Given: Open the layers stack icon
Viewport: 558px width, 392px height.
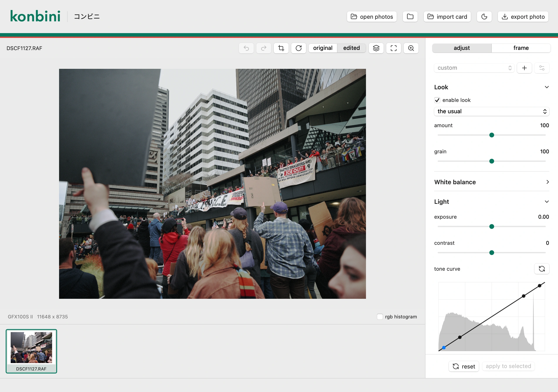Looking at the screenshot, I should (x=376, y=48).
